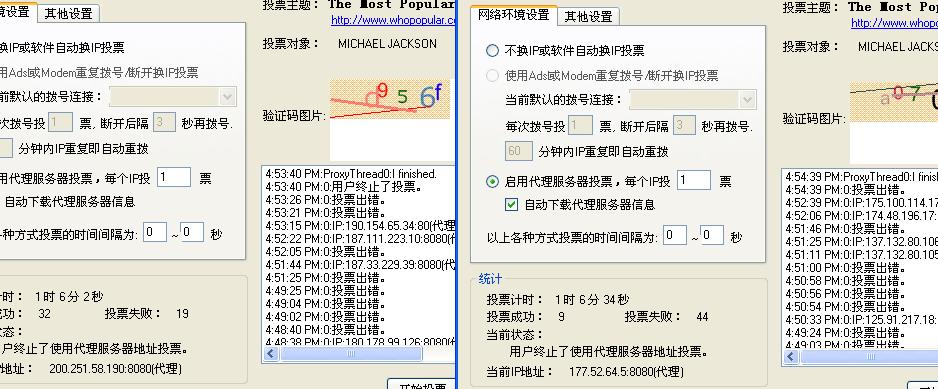Click current IP 177.52.64.5:8080(代理)

(x=626, y=372)
